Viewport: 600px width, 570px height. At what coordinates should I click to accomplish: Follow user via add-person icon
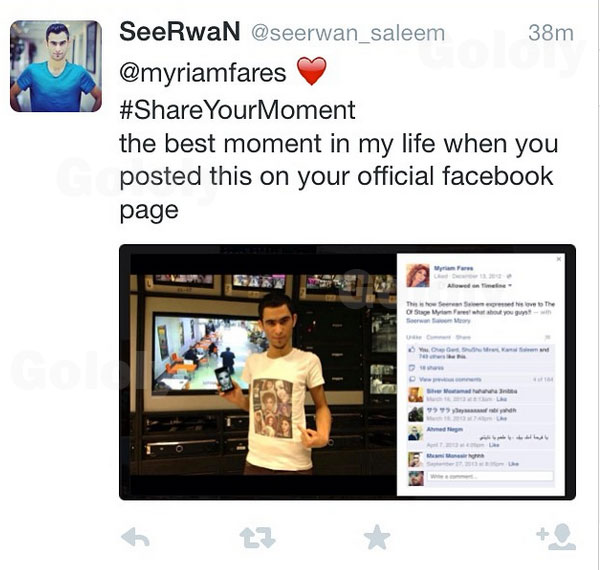(556, 537)
